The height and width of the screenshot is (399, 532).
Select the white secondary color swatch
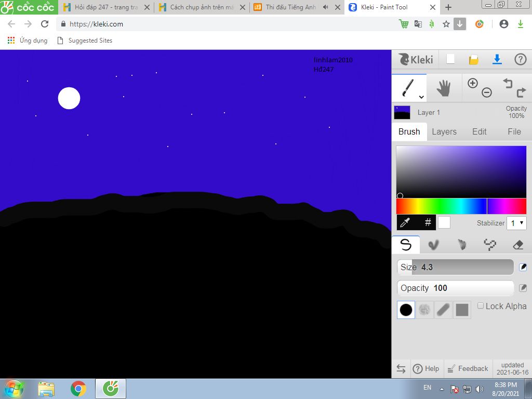click(444, 222)
